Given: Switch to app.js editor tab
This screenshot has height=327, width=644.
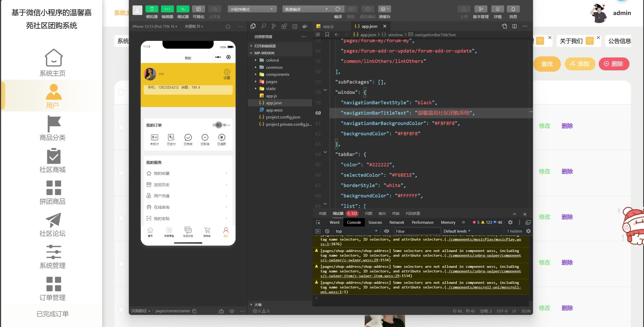Looking at the screenshot, I should coord(328,26).
